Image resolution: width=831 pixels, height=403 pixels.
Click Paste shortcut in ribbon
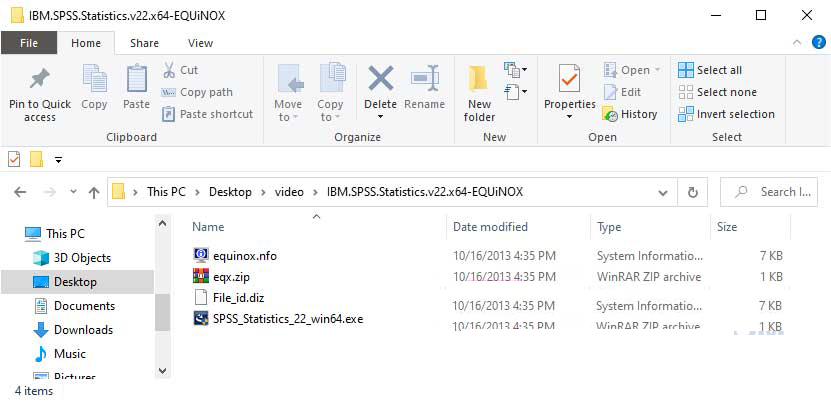[x=207, y=114]
